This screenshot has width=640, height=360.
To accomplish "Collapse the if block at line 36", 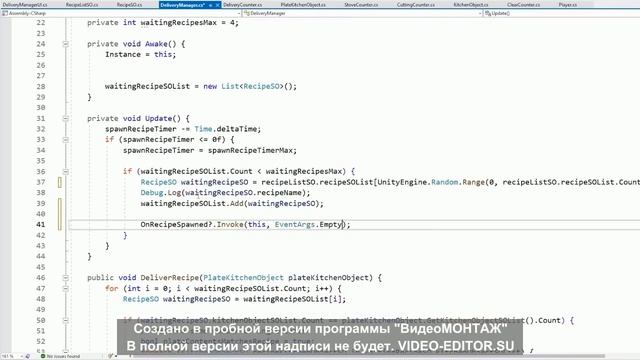I will click(65, 171).
